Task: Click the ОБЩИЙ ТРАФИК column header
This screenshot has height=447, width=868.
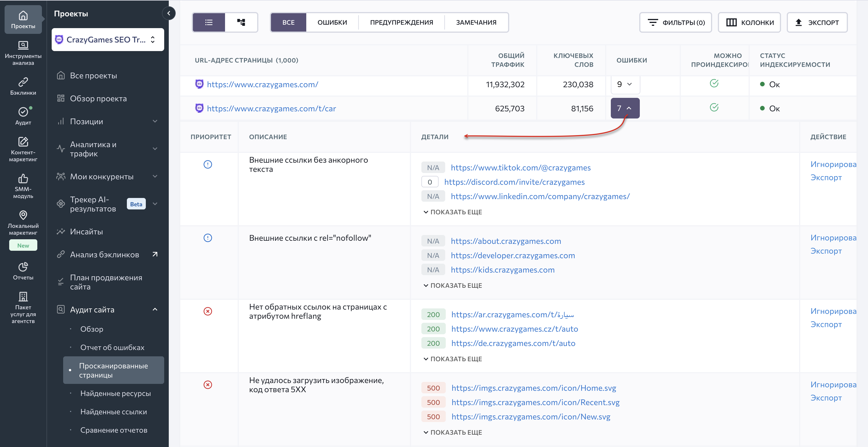Action: coord(507,60)
